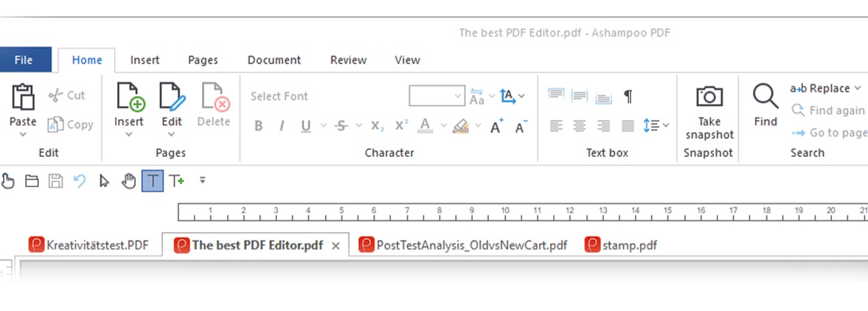Image resolution: width=868 pixels, height=311 pixels.
Task: Show paragraph marks pilcrow icon
Action: click(x=628, y=97)
